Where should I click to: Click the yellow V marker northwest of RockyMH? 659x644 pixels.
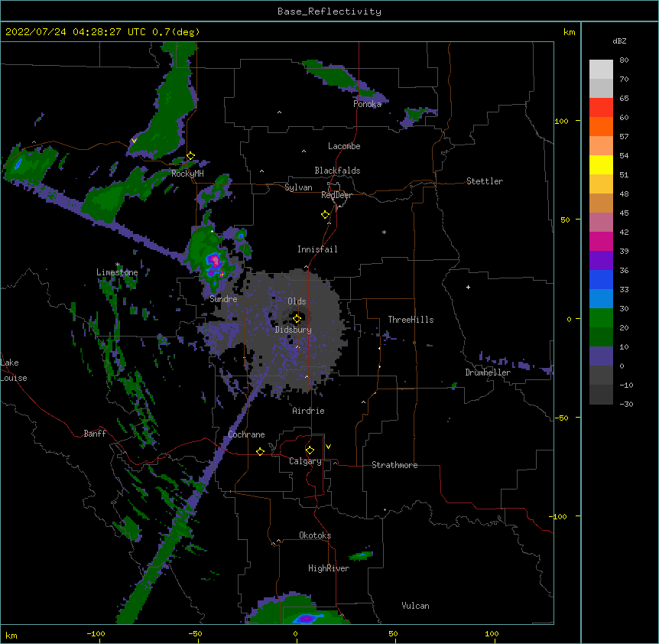[134, 141]
